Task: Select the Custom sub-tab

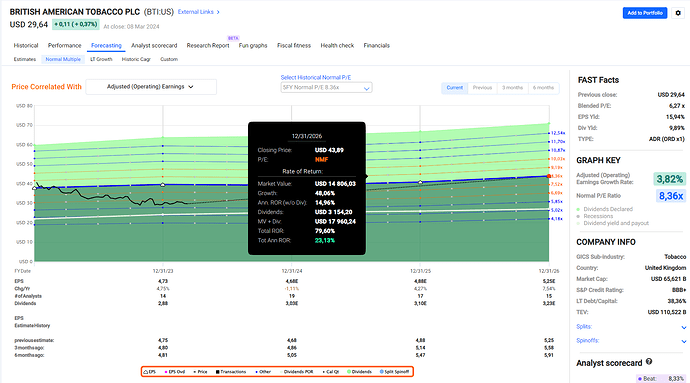Action: point(169,59)
